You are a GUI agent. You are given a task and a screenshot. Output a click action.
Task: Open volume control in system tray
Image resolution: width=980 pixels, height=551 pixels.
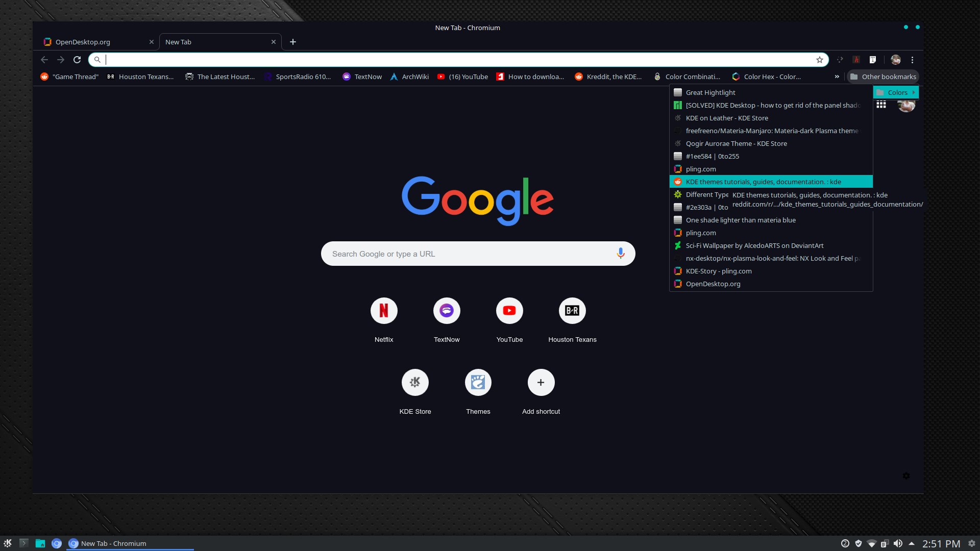tap(898, 543)
